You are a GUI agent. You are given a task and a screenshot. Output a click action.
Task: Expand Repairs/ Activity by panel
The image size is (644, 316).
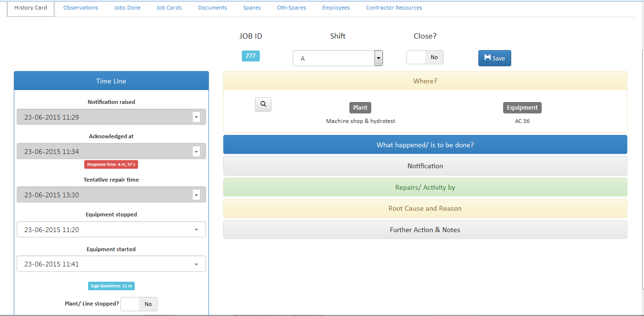pyautogui.click(x=425, y=187)
